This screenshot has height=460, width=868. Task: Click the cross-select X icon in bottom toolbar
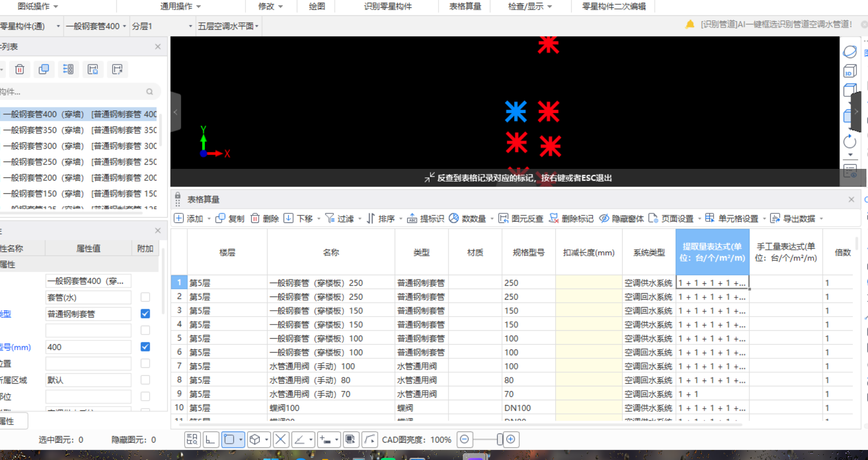tap(281, 439)
